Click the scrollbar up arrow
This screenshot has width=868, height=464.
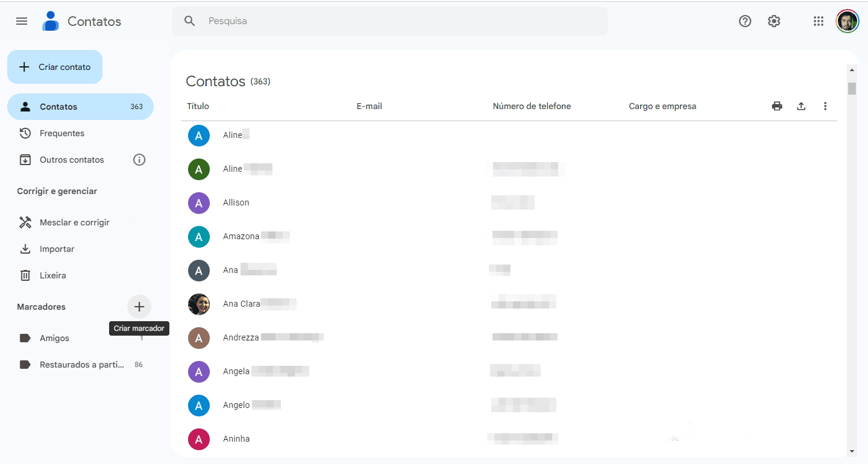click(x=852, y=70)
